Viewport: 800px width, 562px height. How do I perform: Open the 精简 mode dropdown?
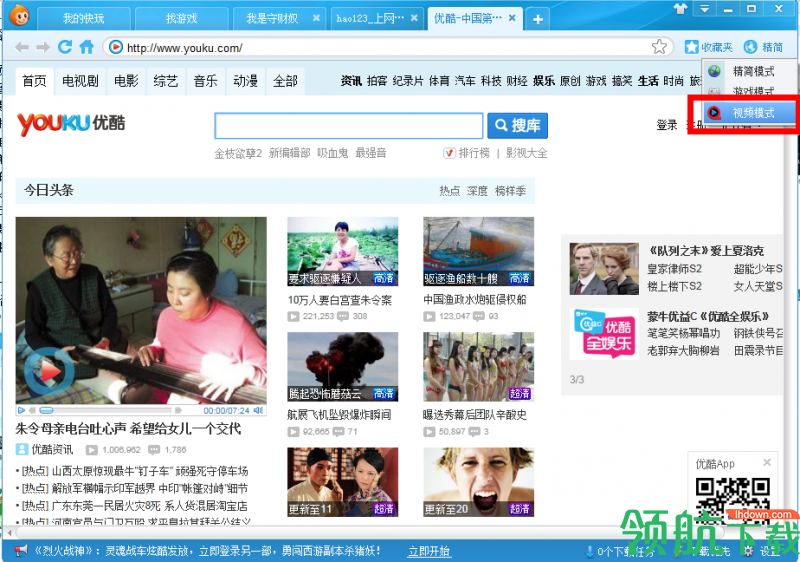[763, 47]
